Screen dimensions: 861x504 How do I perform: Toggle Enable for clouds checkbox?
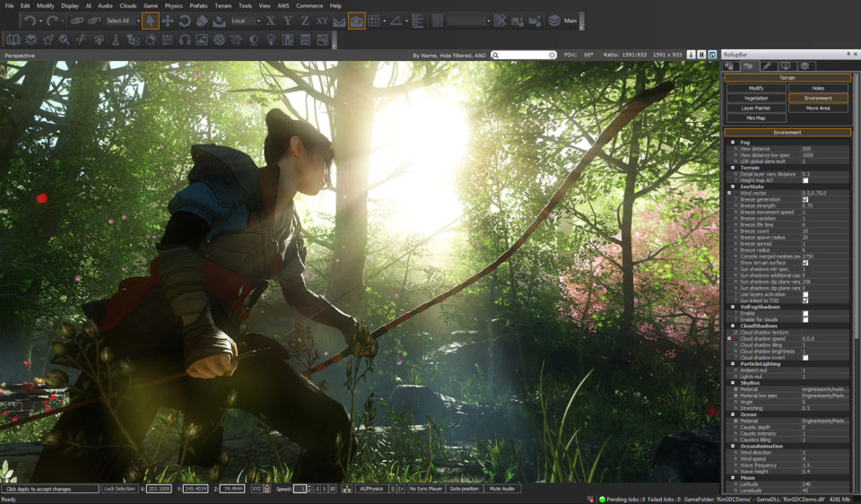(x=805, y=319)
